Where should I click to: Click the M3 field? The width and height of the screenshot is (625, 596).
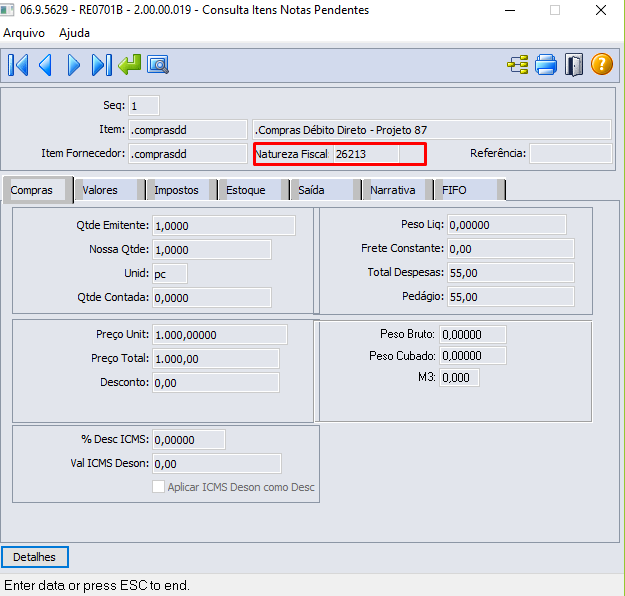[459, 377]
